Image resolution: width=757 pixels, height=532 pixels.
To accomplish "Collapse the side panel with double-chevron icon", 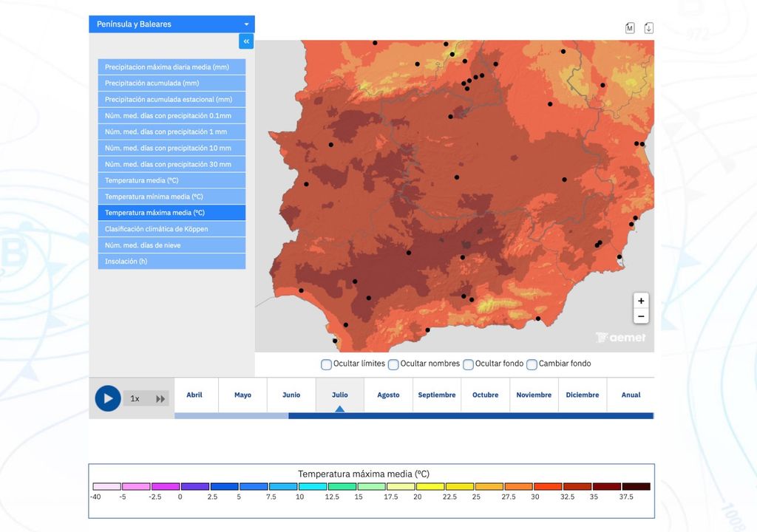I will click(x=246, y=41).
